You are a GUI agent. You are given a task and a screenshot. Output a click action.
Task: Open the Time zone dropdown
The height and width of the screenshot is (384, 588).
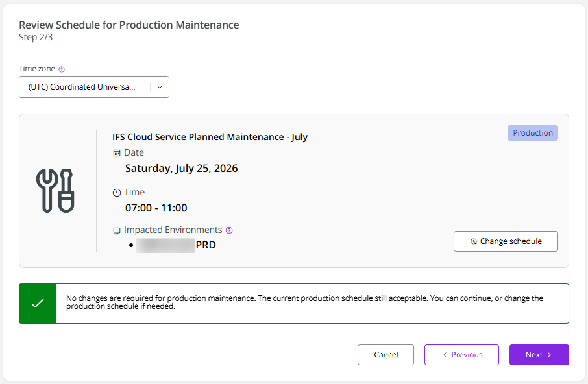pyautogui.click(x=93, y=87)
